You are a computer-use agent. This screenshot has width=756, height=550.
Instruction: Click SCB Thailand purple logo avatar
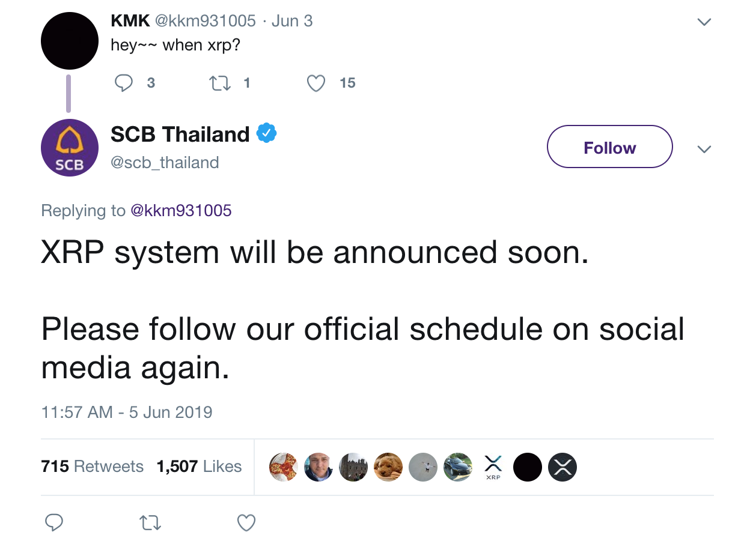tap(70, 148)
